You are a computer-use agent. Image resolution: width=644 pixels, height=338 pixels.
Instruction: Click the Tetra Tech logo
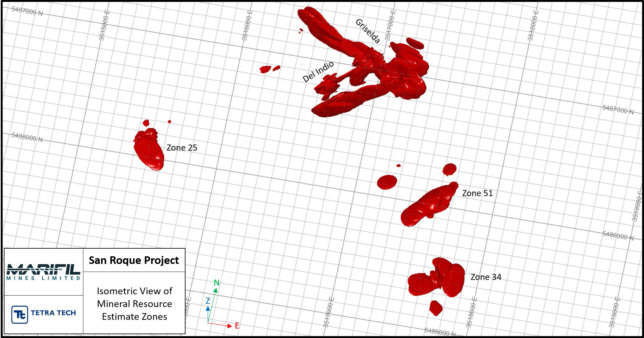[x=44, y=314]
